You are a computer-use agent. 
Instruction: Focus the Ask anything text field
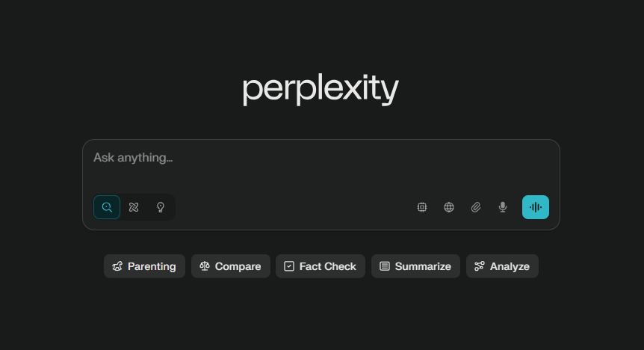tap(321, 165)
